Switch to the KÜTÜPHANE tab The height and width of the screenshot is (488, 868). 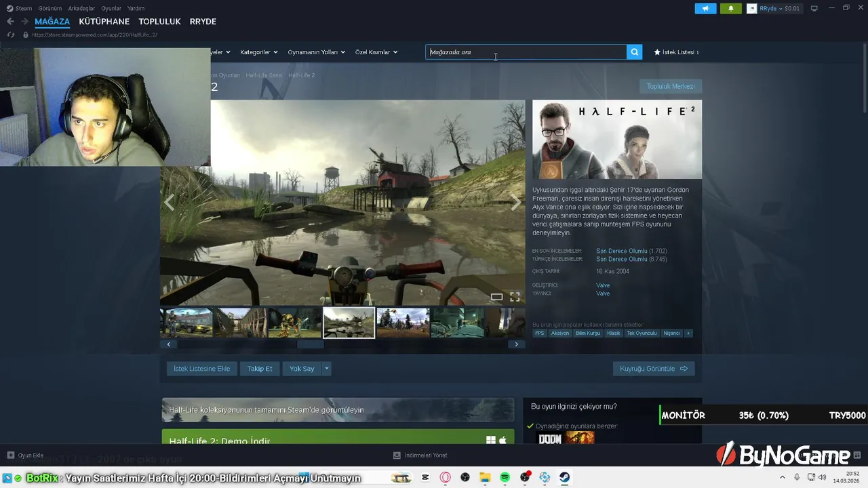(104, 22)
